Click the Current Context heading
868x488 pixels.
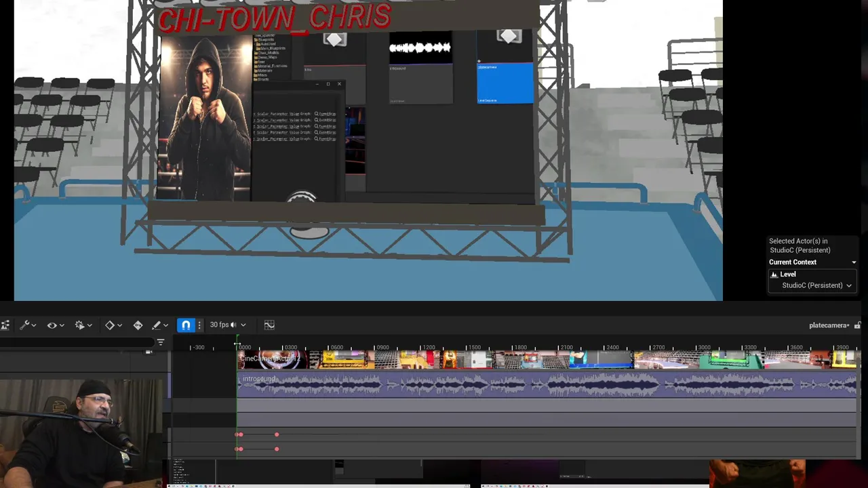[x=792, y=262]
